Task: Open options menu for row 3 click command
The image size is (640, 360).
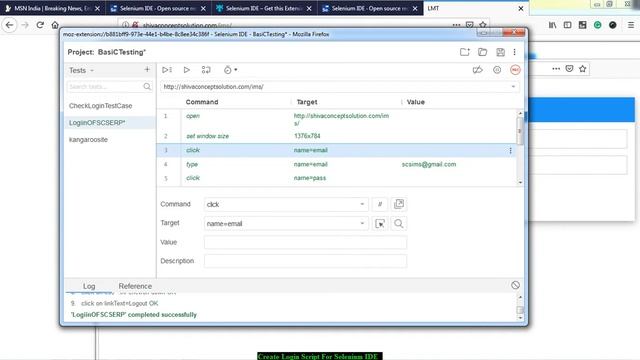Action: [510, 151]
